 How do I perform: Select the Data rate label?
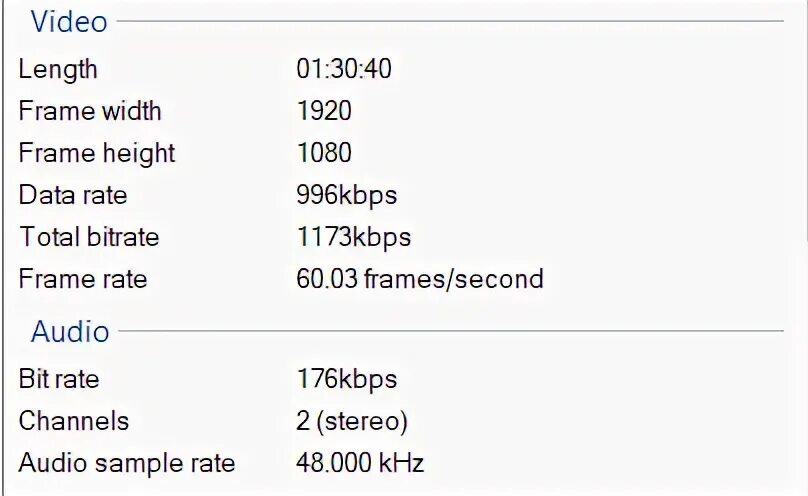coord(72,195)
